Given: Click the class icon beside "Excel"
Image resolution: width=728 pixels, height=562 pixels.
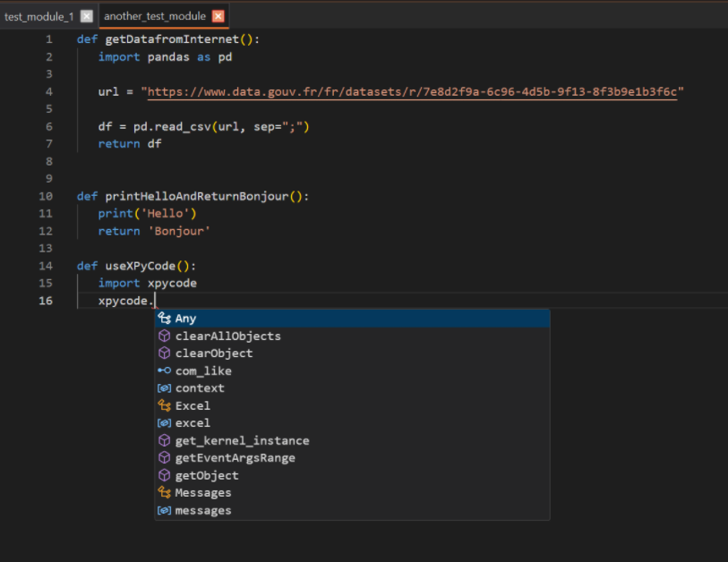Looking at the screenshot, I should pos(163,405).
